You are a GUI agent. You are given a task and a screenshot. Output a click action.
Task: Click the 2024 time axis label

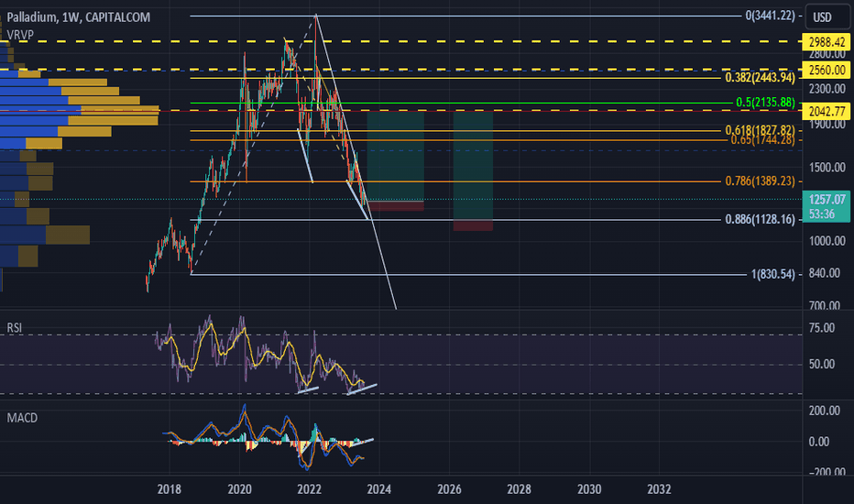pyautogui.click(x=379, y=489)
